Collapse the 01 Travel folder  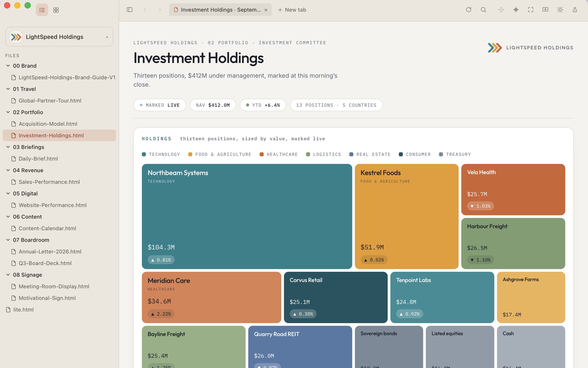(8, 89)
